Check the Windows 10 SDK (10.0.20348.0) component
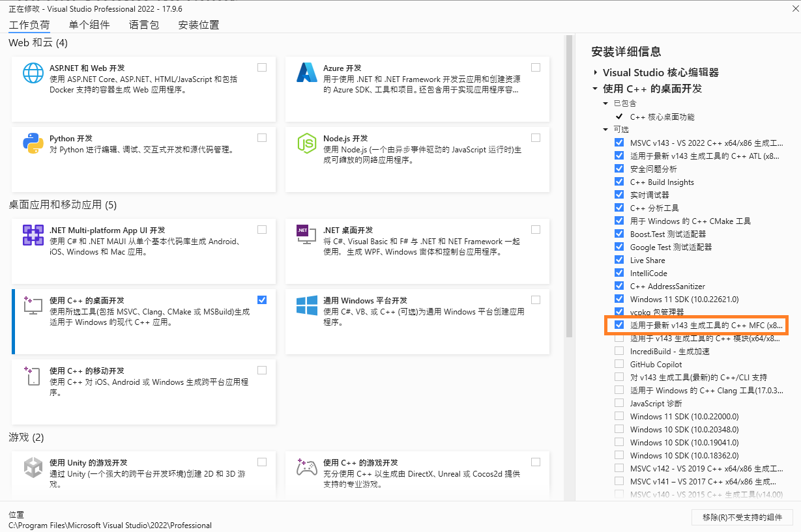 point(619,429)
